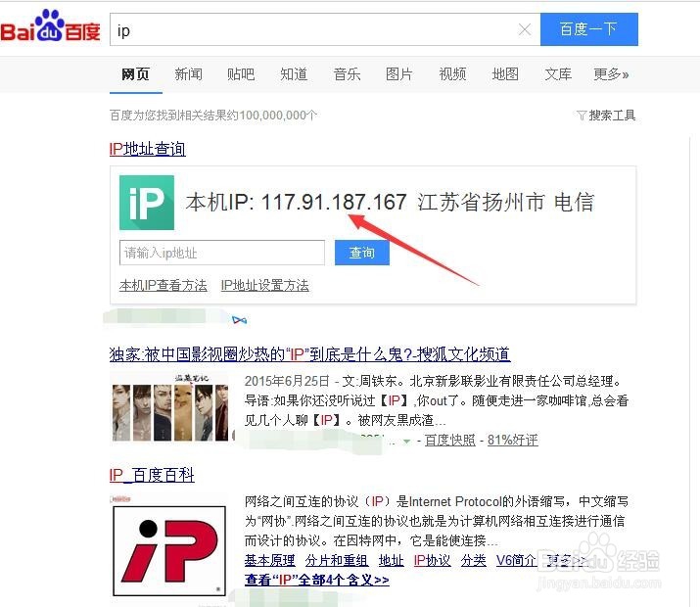700x607 pixels.
Task: Click the green iP logo icon
Action: point(147,203)
